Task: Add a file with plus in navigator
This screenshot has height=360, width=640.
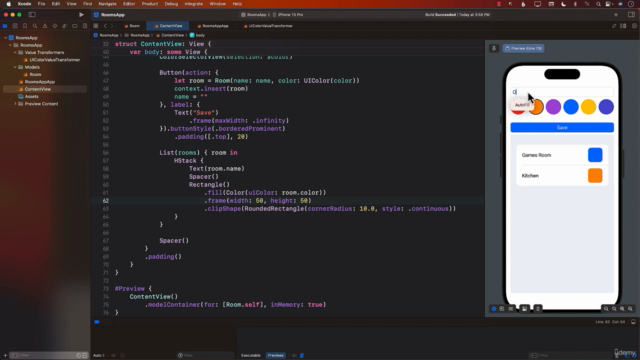Action: click(x=5, y=355)
